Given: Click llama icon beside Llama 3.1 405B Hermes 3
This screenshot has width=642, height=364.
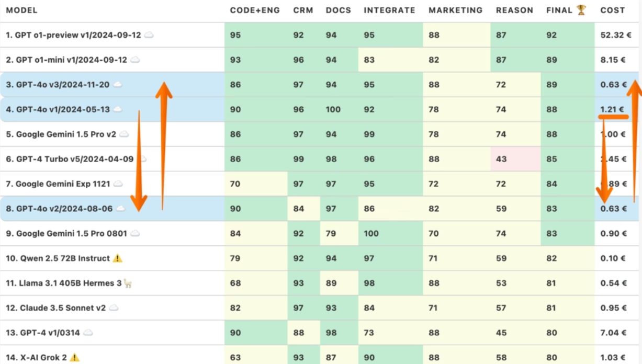Looking at the screenshot, I should tap(127, 283).
